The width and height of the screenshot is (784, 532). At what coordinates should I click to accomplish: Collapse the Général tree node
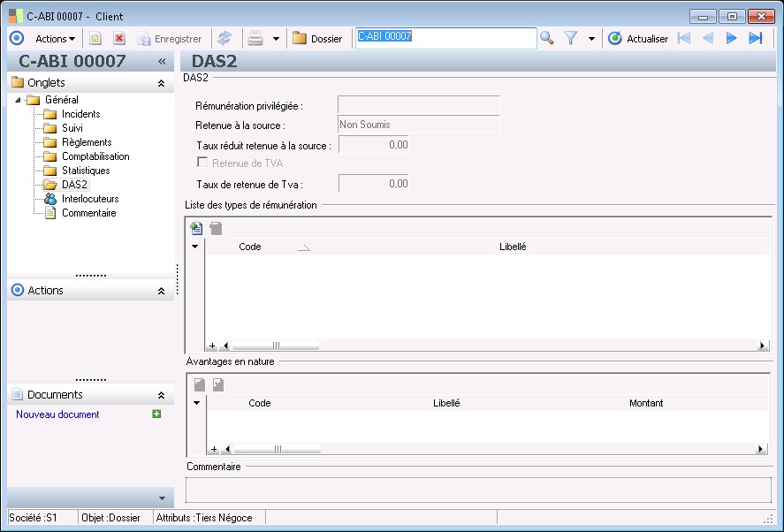[x=19, y=100]
